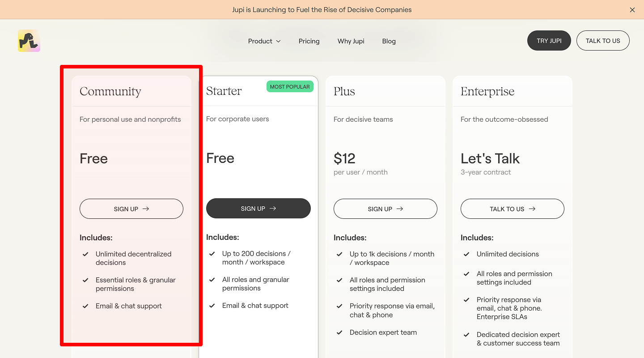Open the Blog page from the navigation

coord(389,41)
